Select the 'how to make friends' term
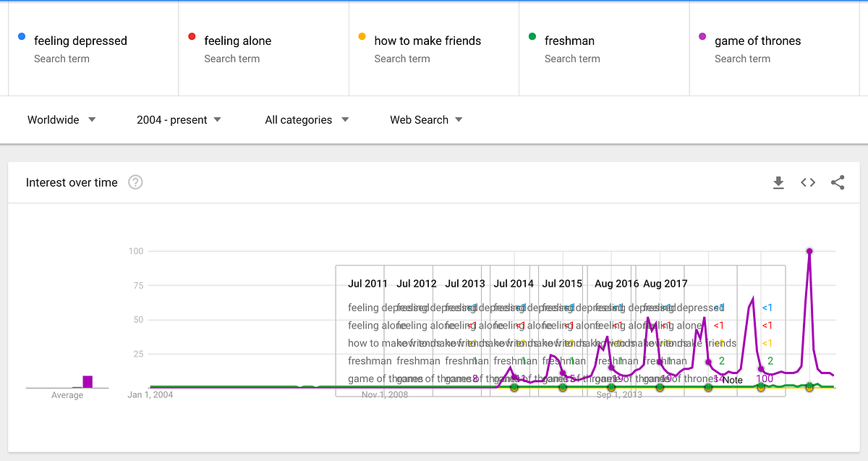 click(427, 41)
